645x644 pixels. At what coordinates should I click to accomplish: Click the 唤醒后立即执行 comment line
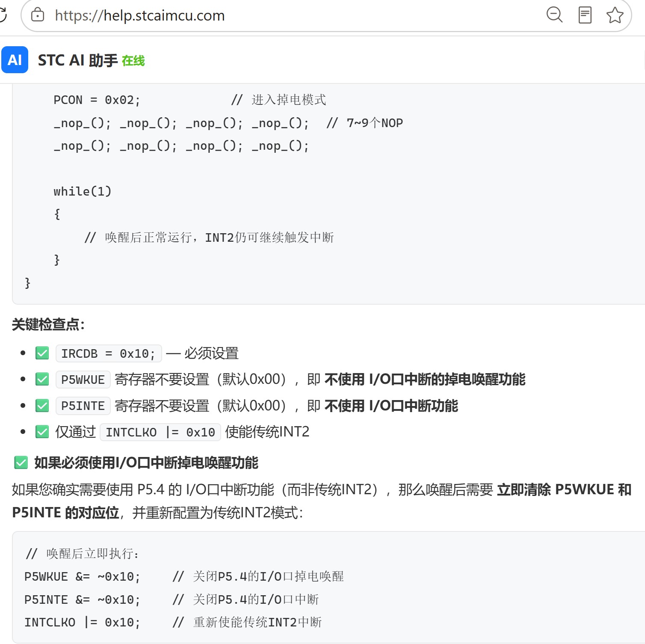(x=83, y=554)
